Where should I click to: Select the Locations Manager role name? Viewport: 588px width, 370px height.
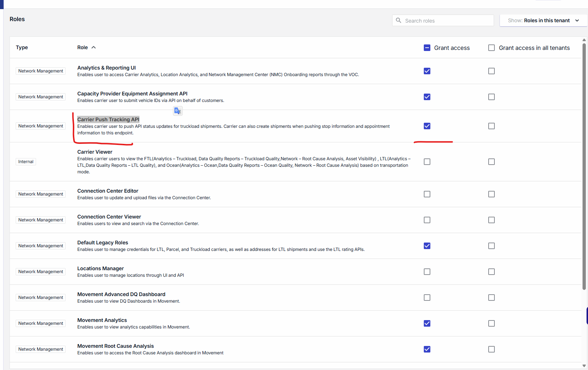[100, 268]
